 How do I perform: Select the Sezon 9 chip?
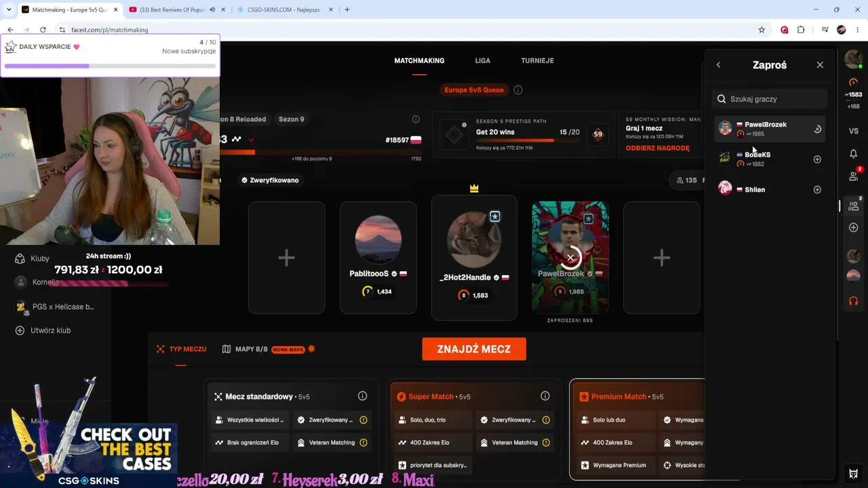point(292,119)
